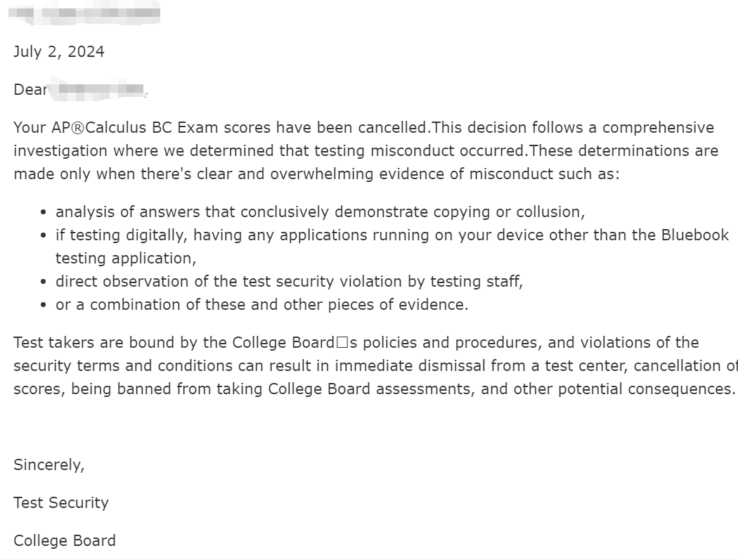Image resolution: width=738 pixels, height=560 pixels.
Task: Click the bullet starting with or a combination
Action: tap(261, 304)
